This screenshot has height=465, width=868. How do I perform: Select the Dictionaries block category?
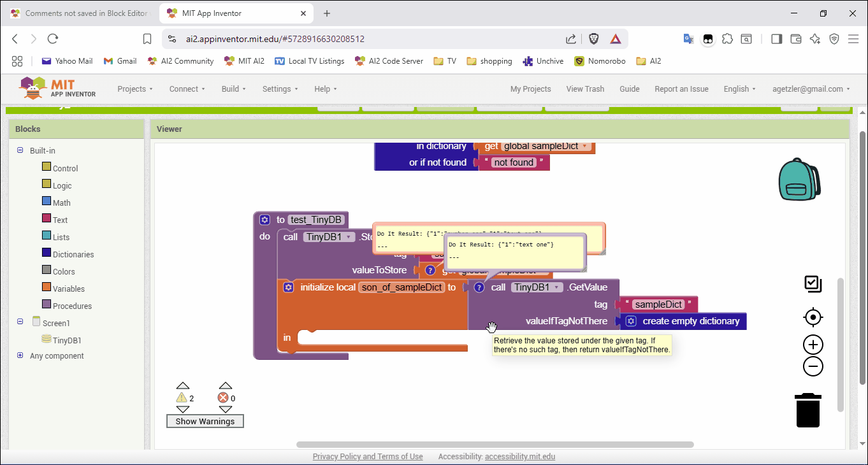tap(73, 254)
